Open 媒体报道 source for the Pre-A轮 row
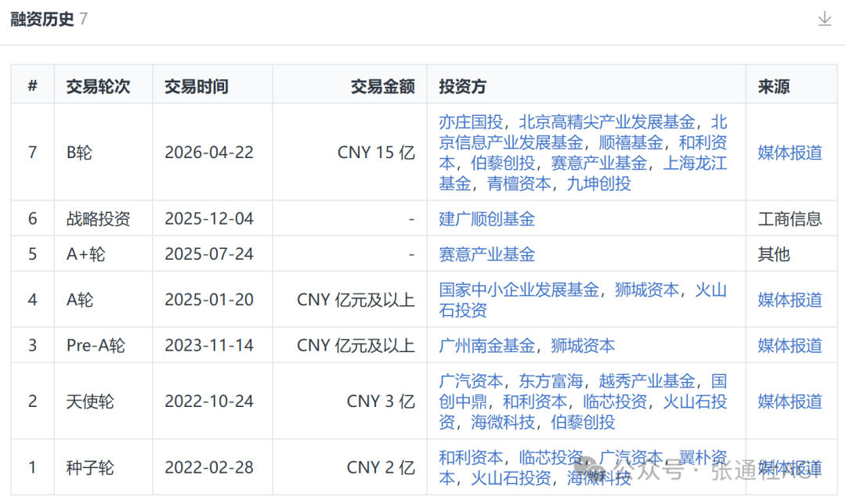The height and width of the screenshot is (504, 846). [x=790, y=346]
